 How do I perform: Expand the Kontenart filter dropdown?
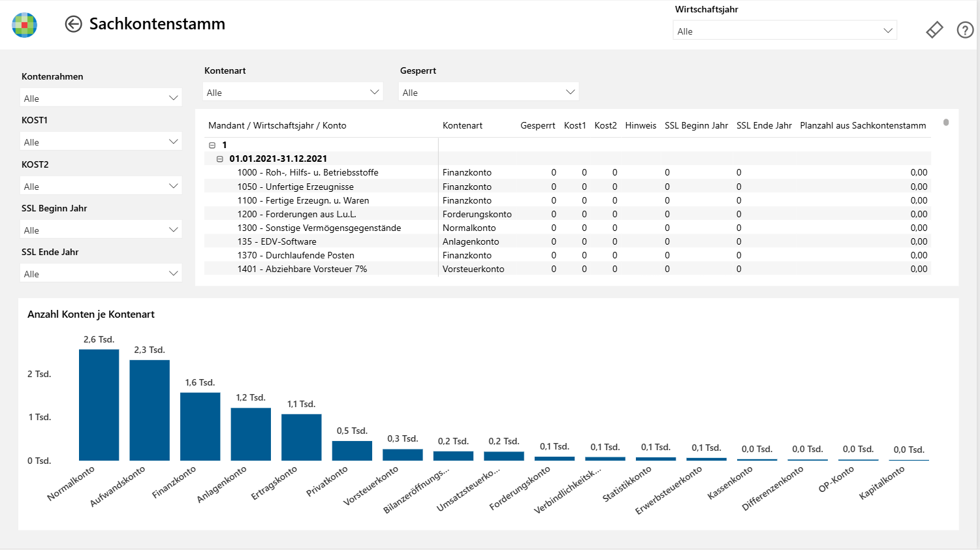click(292, 92)
